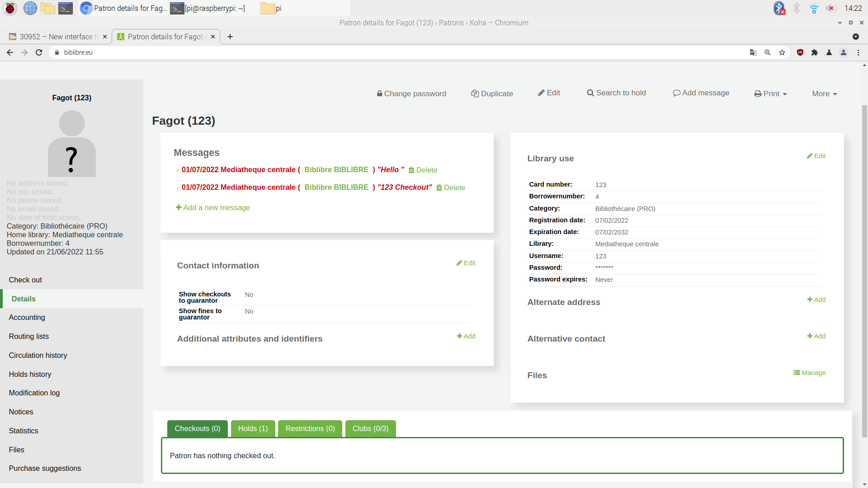868x488 pixels.
Task: Open Circulation history in the sidebar
Action: tap(38, 355)
